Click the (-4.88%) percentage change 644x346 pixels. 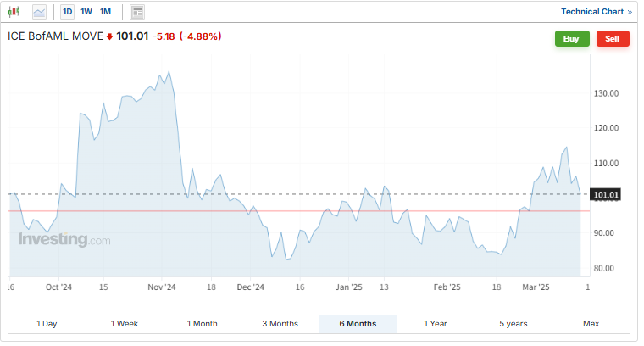point(200,36)
